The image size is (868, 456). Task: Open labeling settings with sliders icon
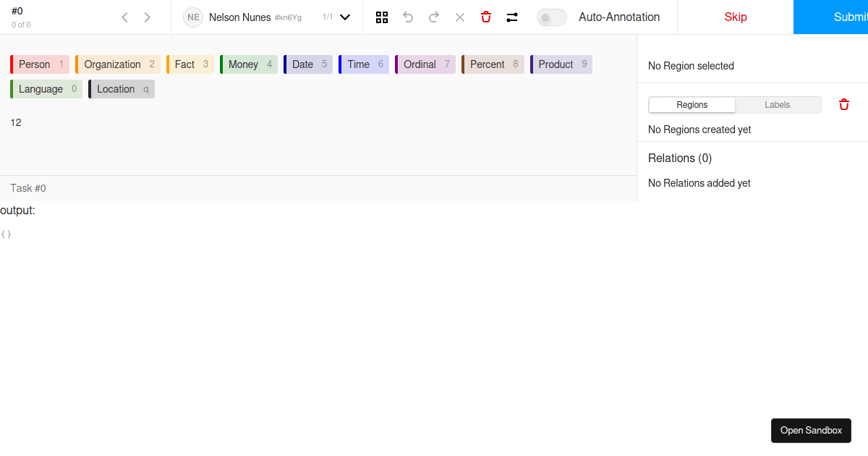pyautogui.click(x=512, y=17)
